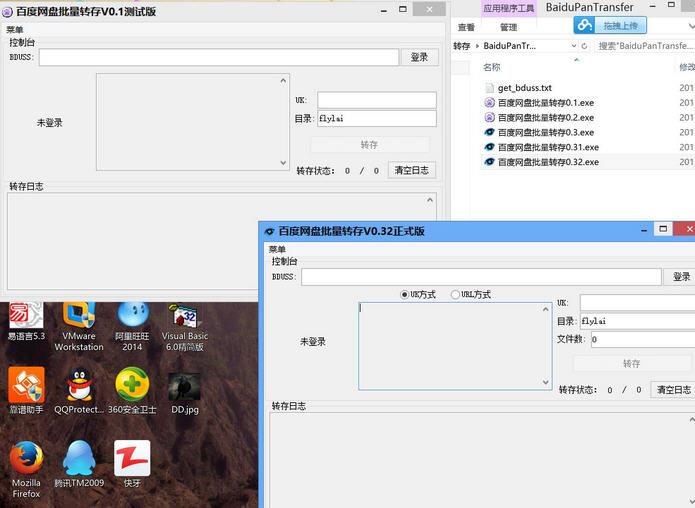The height and width of the screenshot is (508, 695).
Task: Click the get_bduss.txt file icon
Action: (489, 88)
